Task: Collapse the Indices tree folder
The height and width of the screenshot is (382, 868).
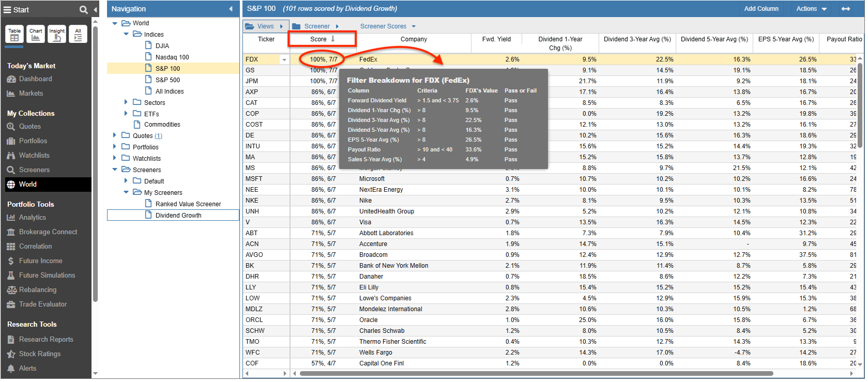Action: (126, 34)
